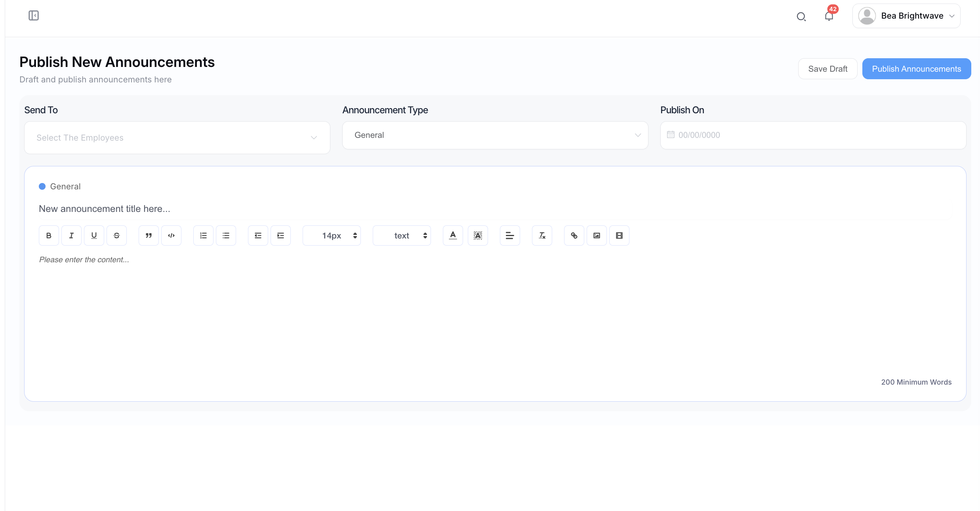Open Announcement Type General dropdown
This screenshot has width=980, height=511.
click(495, 135)
